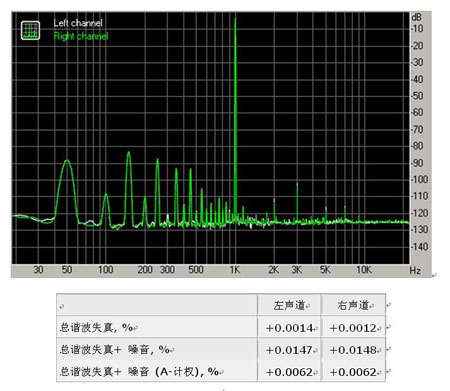The image size is (450, 391).
Task: Click the 总谐波失真, % row label
Action: pyautogui.click(x=96, y=327)
